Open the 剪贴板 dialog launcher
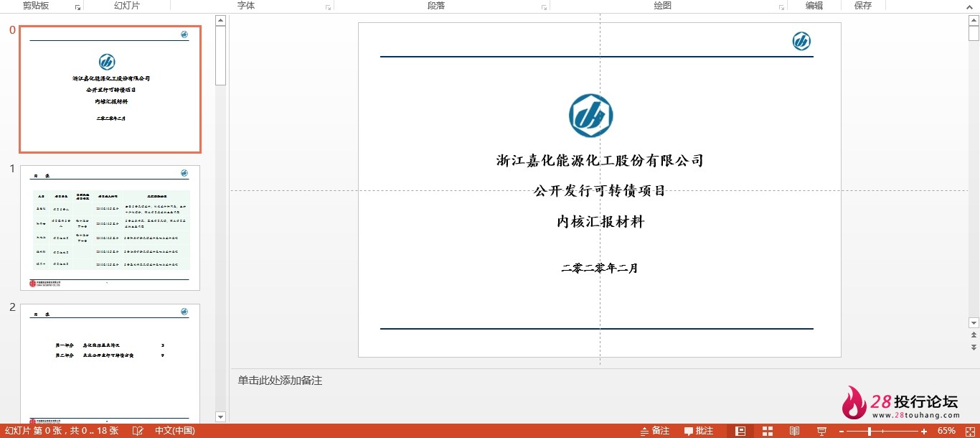 coord(78,7)
